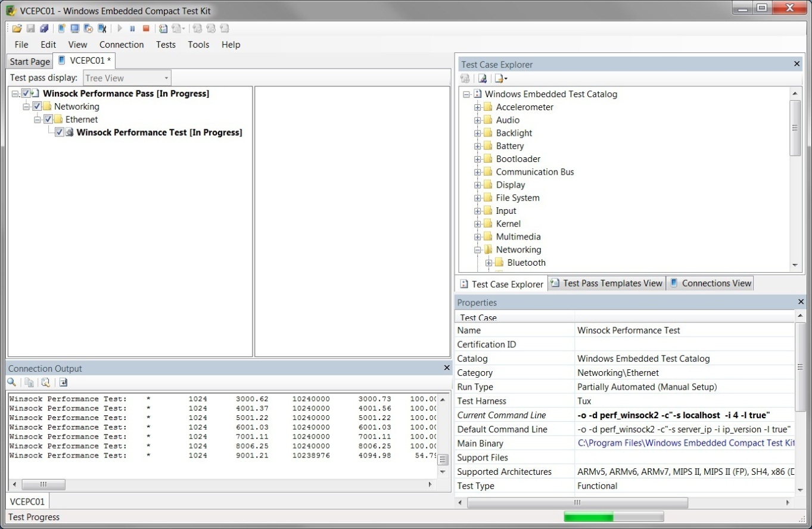Click the Play run-tests toolbar icon

click(120, 28)
